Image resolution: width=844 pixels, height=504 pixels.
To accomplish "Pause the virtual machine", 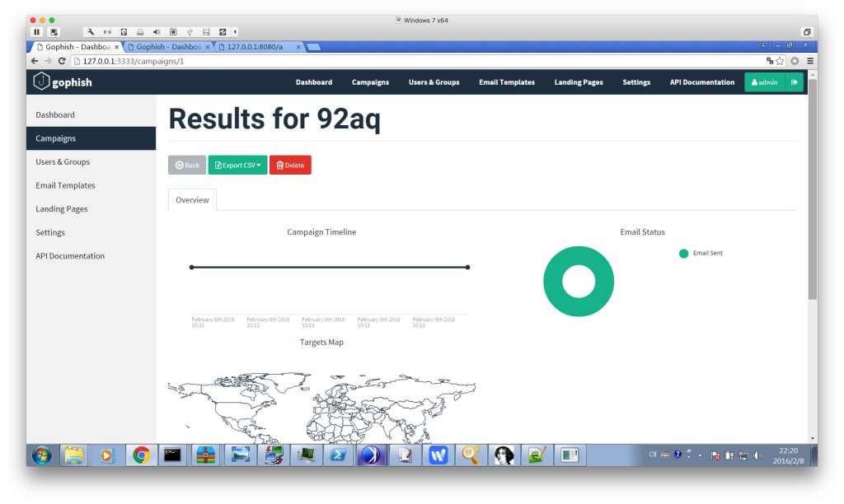I will [37, 32].
